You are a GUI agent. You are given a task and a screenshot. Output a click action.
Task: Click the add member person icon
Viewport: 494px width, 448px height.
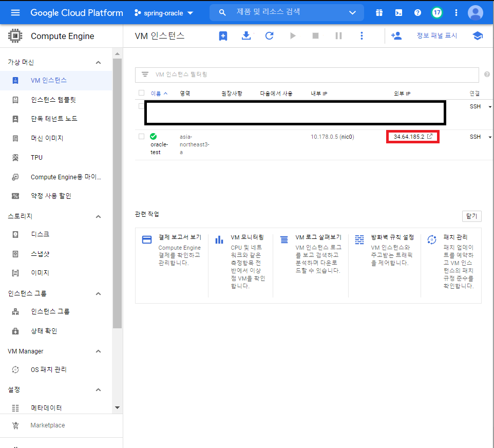click(396, 35)
